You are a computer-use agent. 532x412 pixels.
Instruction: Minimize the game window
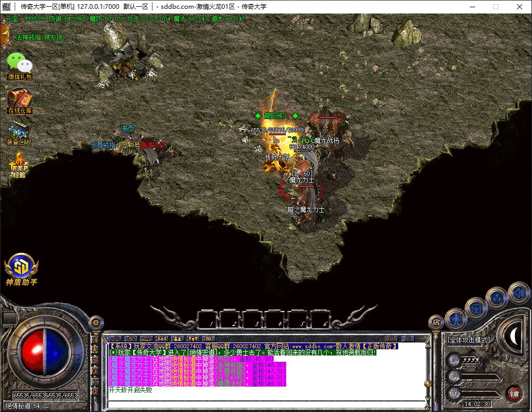pos(472,6)
